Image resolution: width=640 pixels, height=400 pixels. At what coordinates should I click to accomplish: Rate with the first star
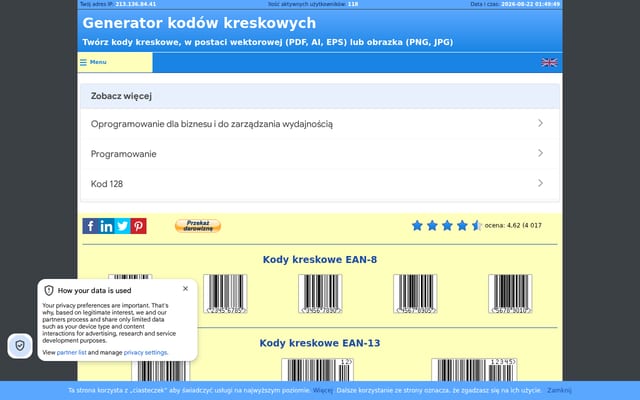click(417, 225)
